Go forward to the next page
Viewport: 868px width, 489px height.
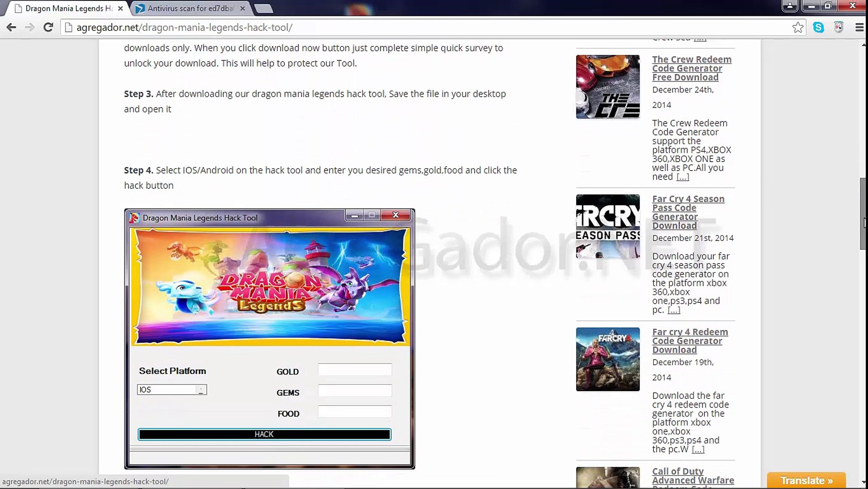30,28
